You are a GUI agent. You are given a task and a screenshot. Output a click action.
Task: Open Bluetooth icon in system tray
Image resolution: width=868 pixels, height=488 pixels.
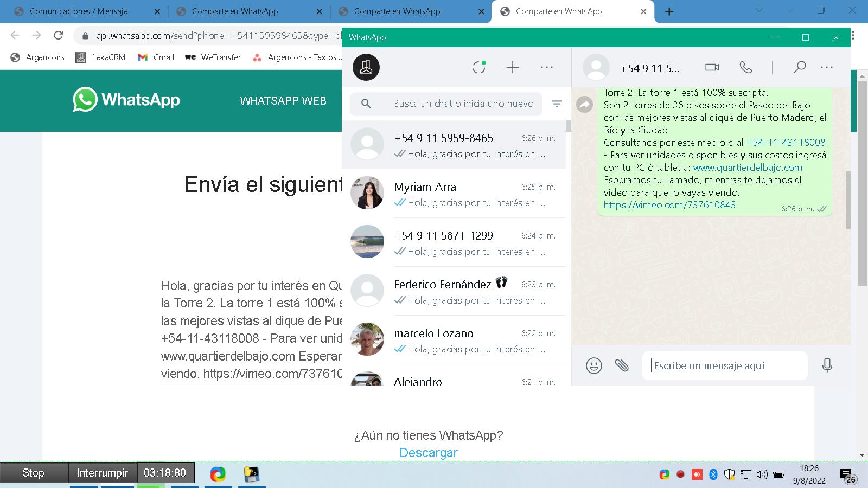pyautogui.click(x=713, y=474)
